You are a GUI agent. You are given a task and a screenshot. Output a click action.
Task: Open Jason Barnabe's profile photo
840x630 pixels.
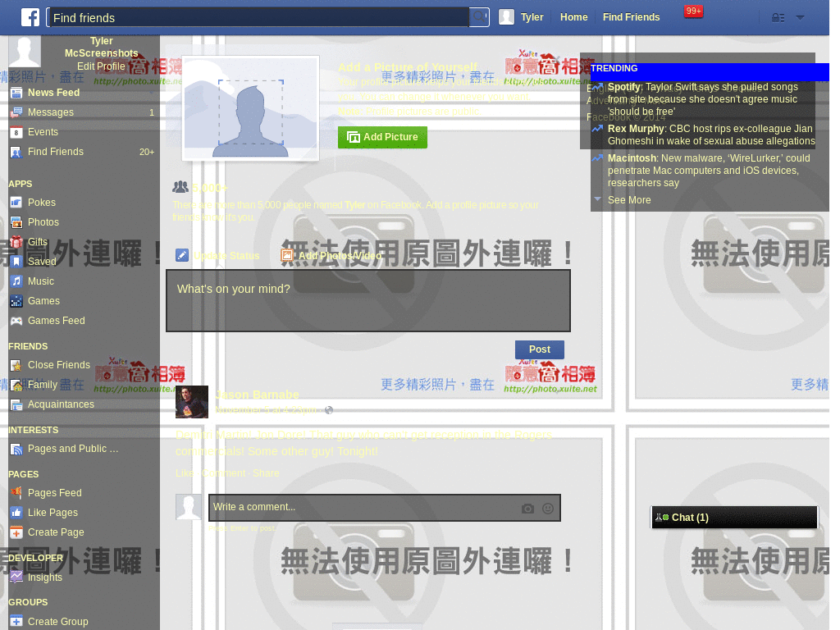(x=192, y=402)
